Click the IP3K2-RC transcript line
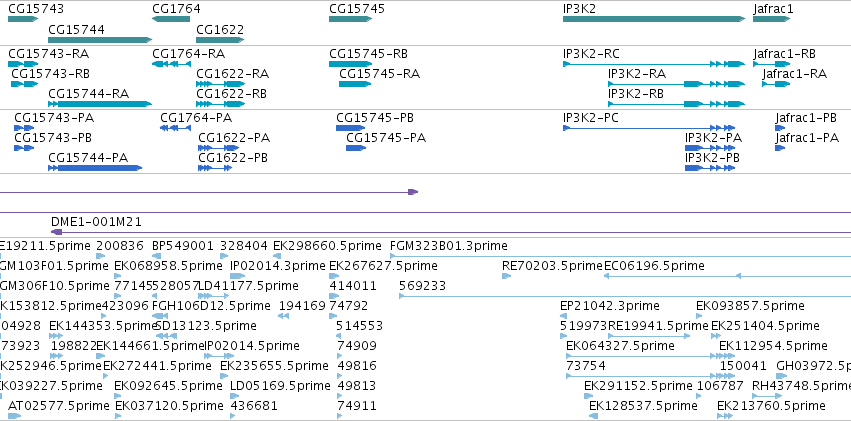The width and height of the screenshot is (851, 421). click(654, 64)
